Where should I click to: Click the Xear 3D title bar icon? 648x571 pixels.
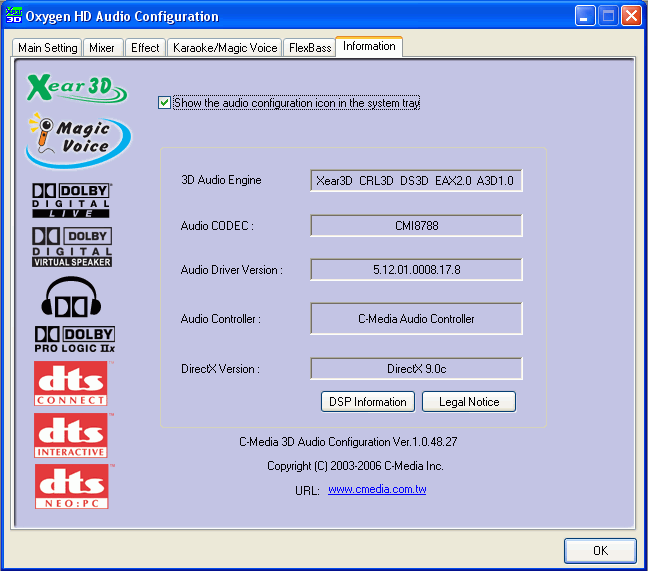pyautogui.click(x=13, y=15)
